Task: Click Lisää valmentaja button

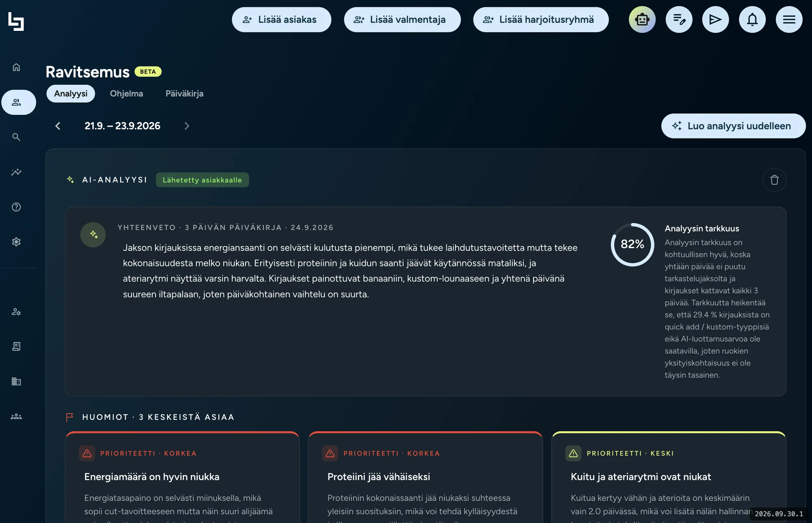Action: 402,19
